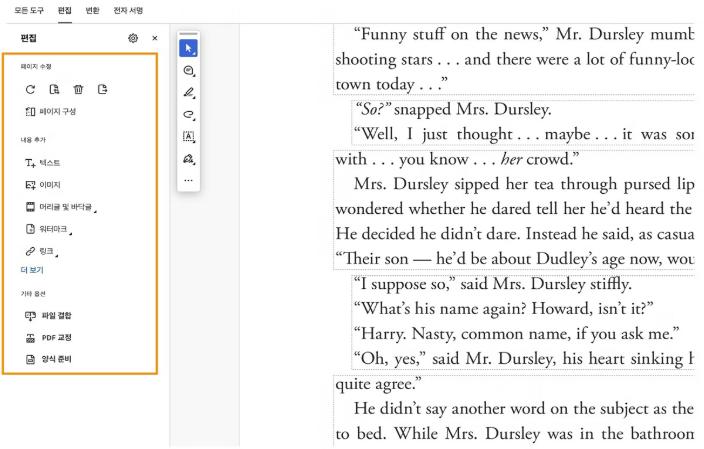704x449 pixels.
Task: Click the quick toolbar drag handle
Action: (x=189, y=34)
